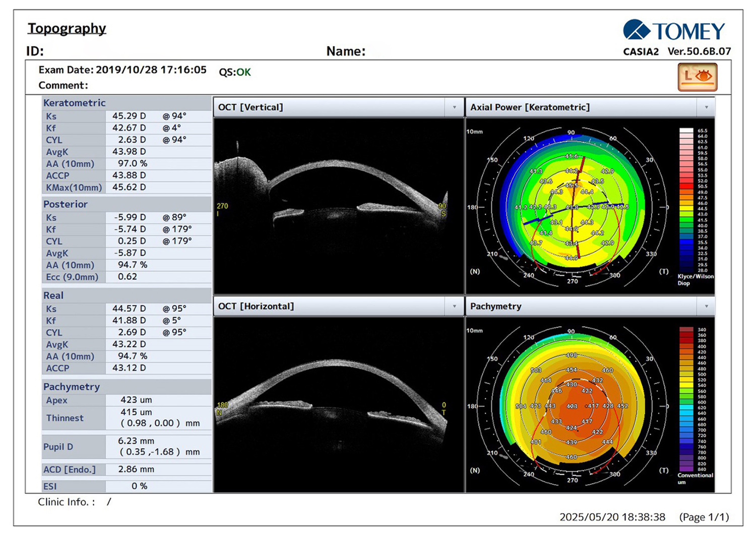
Task: Click the Conventional um scale label
Action: click(695, 479)
